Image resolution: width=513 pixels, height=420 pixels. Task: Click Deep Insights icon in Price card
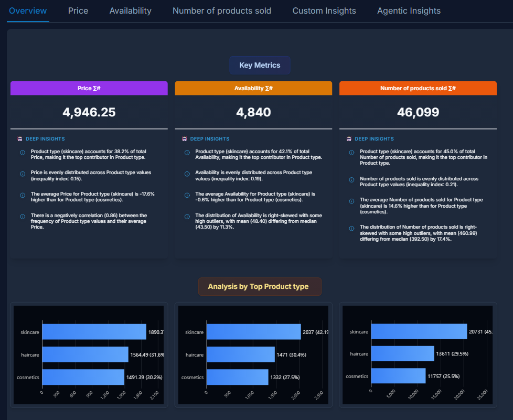[x=20, y=139]
